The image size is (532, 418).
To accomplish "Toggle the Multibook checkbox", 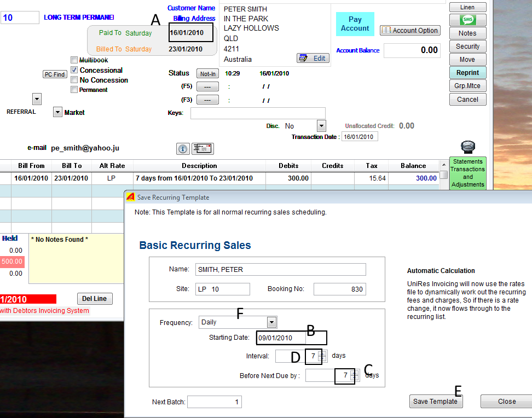I will (x=74, y=60).
